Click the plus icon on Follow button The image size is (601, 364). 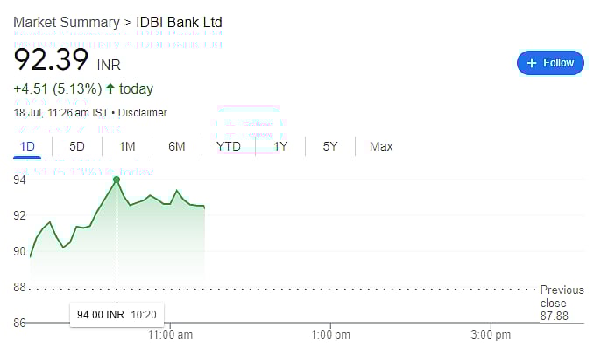pyautogui.click(x=531, y=63)
